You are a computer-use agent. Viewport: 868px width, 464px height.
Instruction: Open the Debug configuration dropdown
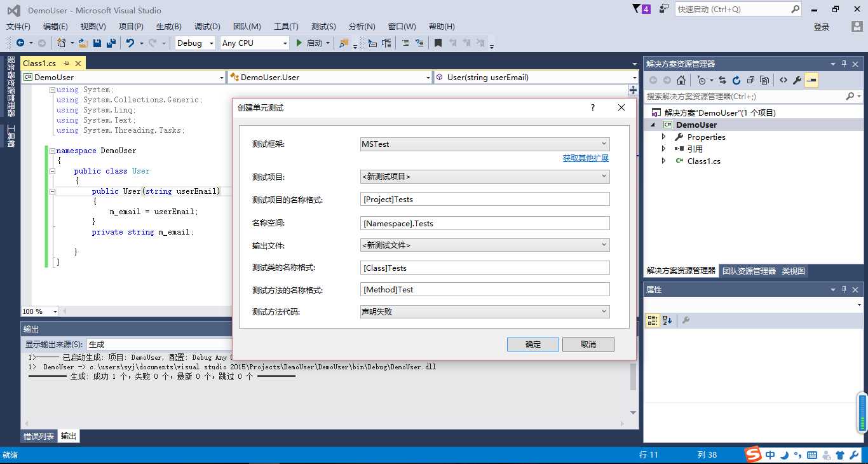click(196, 43)
